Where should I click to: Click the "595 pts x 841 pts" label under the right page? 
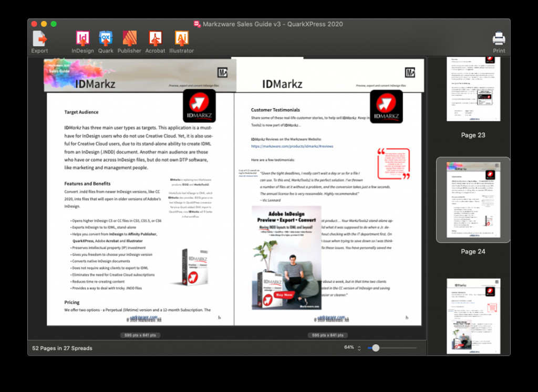point(328,335)
